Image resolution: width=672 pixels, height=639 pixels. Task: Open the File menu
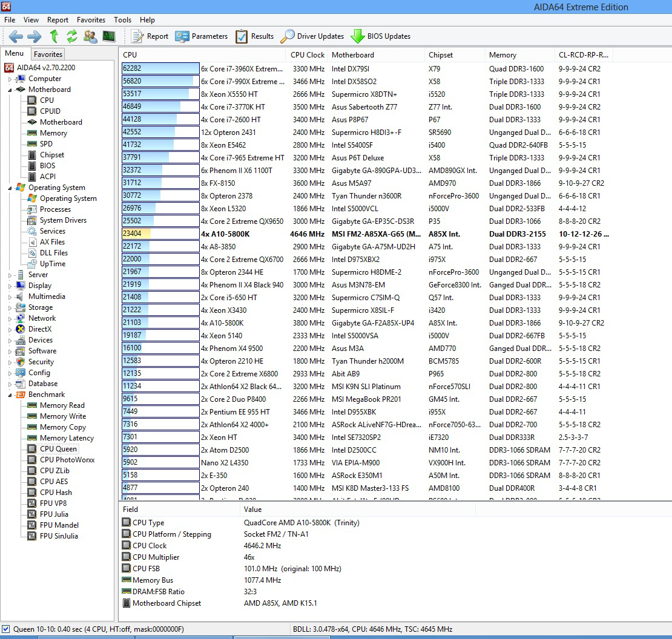tap(10, 20)
